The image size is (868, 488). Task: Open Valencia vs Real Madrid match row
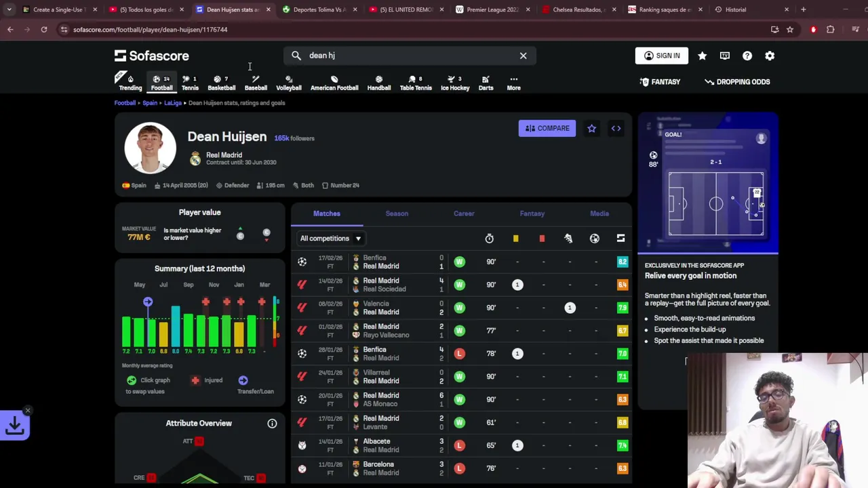462,308
